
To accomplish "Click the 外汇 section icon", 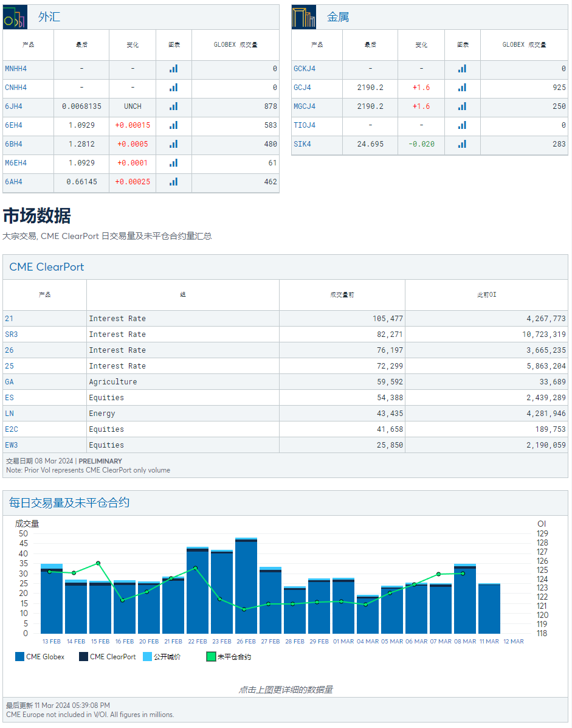I will [x=15, y=17].
